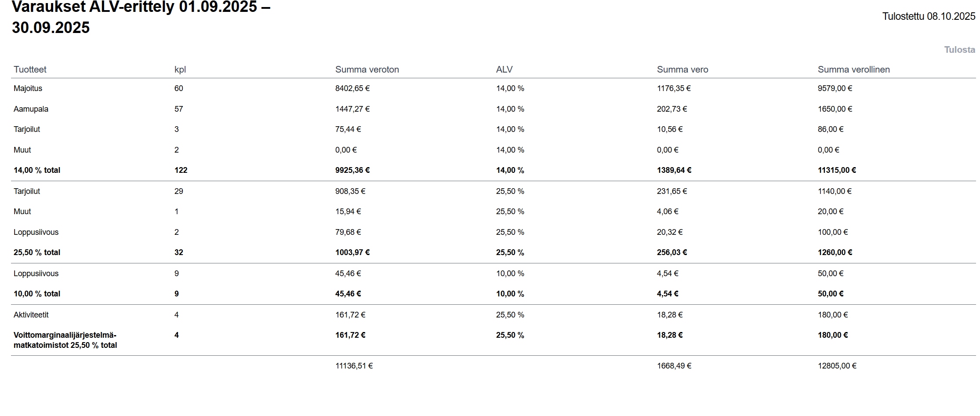Image resolution: width=980 pixels, height=416 pixels.
Task: Select the total tax 1668,49 € value
Action: [674, 366]
